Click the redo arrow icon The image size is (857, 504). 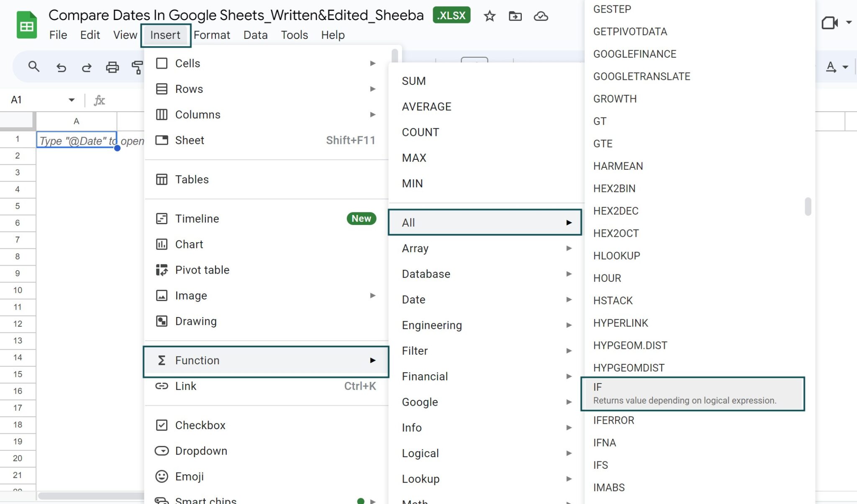point(87,67)
